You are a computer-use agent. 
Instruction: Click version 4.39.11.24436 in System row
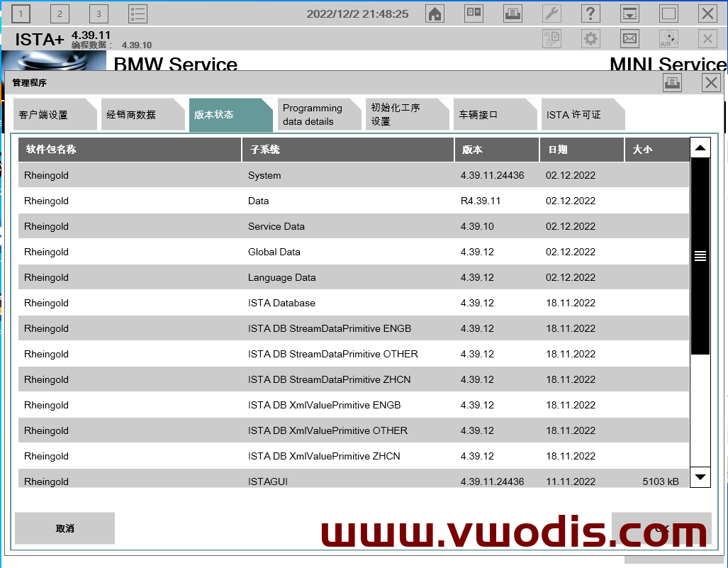coord(492,175)
